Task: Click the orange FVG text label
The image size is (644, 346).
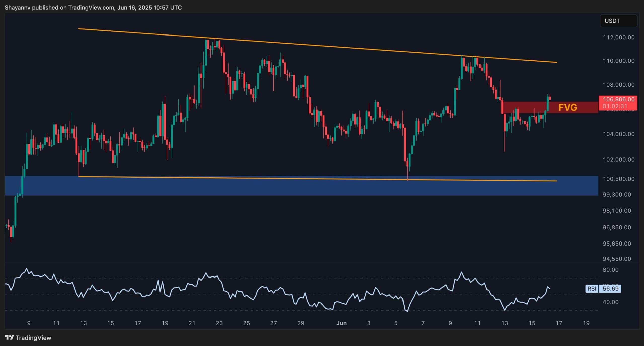Action: pos(568,108)
